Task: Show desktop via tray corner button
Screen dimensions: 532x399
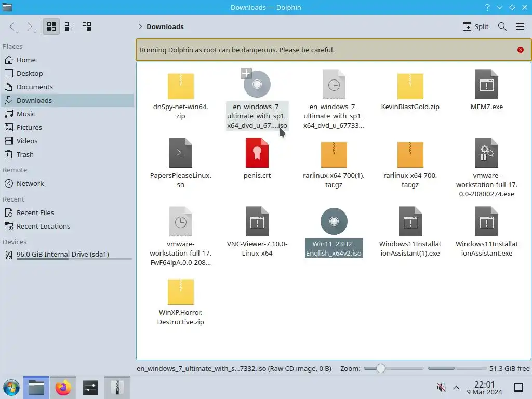Action: [518, 388]
